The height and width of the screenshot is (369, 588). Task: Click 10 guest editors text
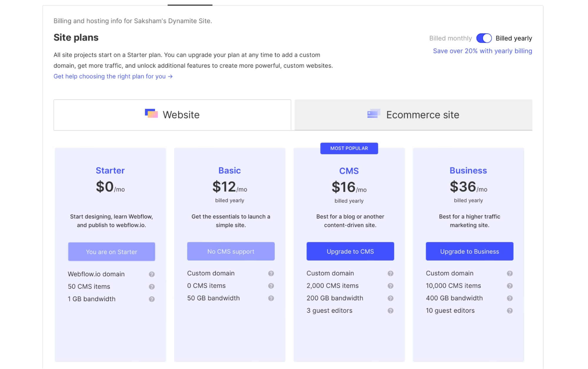click(450, 311)
